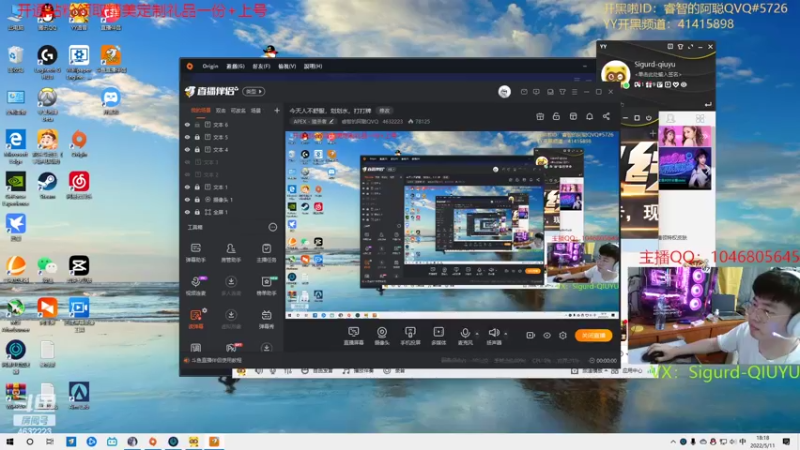800x450 pixels.
Task: Open the notification center on taskbar
Action: pyautogui.click(x=786, y=441)
